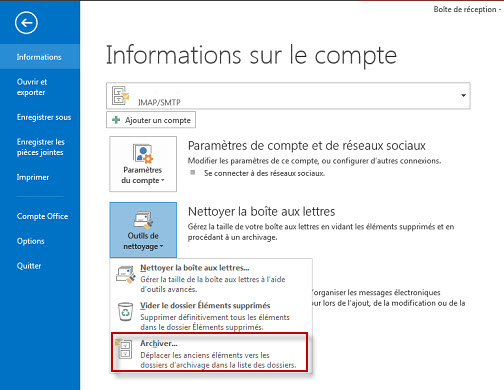Click the recycle bin icon

tap(125, 311)
